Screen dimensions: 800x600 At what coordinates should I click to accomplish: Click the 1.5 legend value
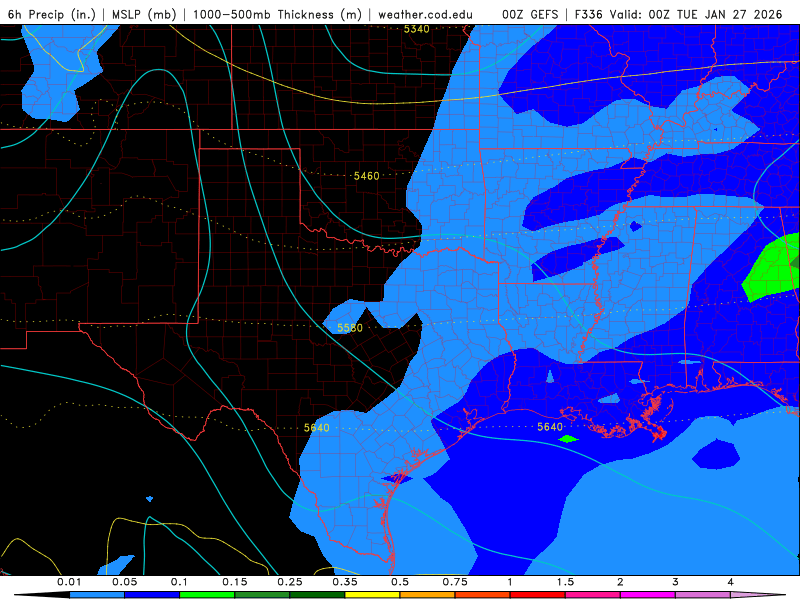point(565,582)
